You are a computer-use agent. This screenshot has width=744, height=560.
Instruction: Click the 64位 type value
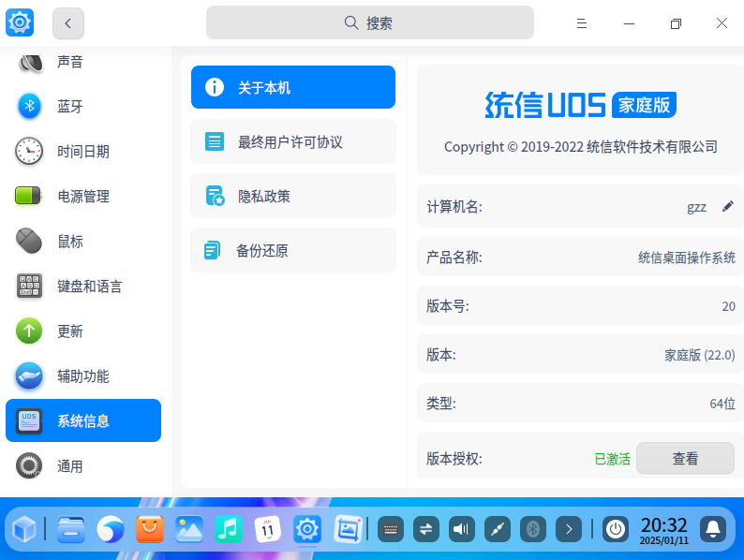[722, 404]
